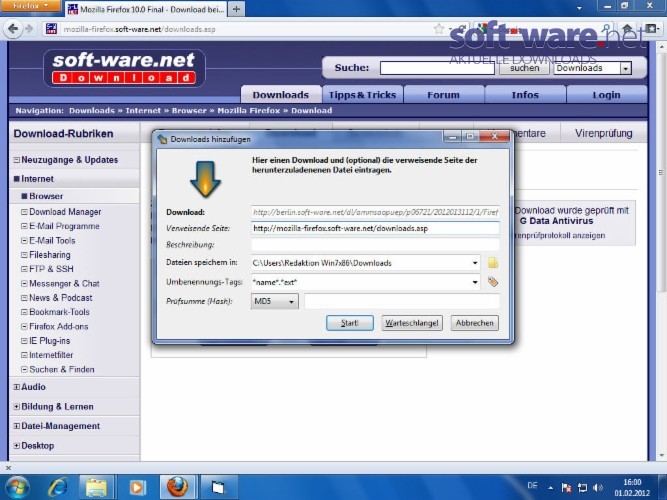Switch to the Virenprüfung tab
This screenshot has width=667, height=500.
coord(603,133)
